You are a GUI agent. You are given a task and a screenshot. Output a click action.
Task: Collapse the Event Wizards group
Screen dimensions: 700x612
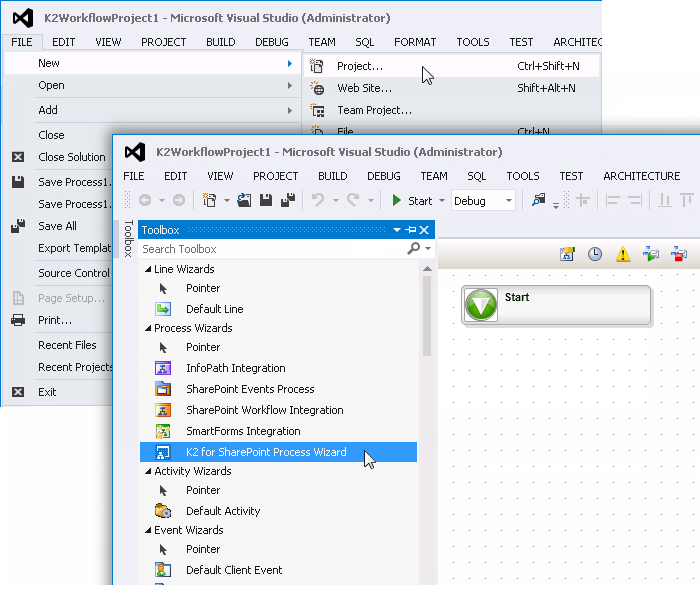pyautogui.click(x=148, y=530)
